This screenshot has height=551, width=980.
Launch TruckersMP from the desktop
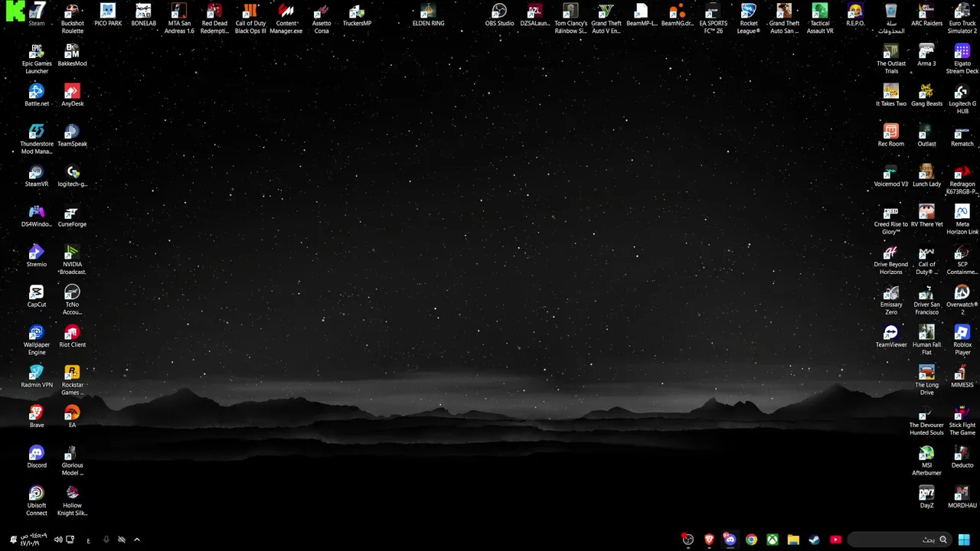(357, 15)
